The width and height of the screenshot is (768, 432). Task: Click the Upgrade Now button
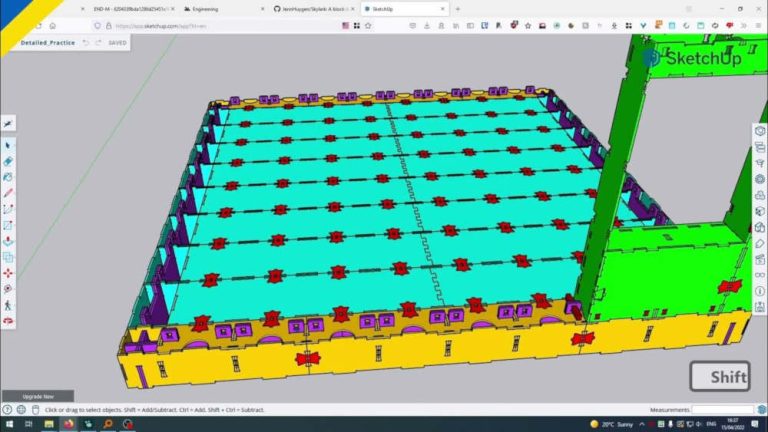(x=37, y=397)
